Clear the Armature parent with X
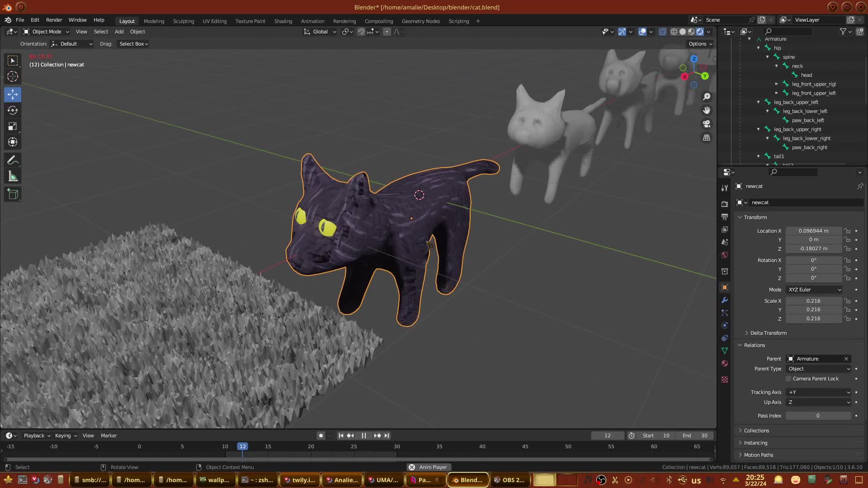 pos(846,359)
